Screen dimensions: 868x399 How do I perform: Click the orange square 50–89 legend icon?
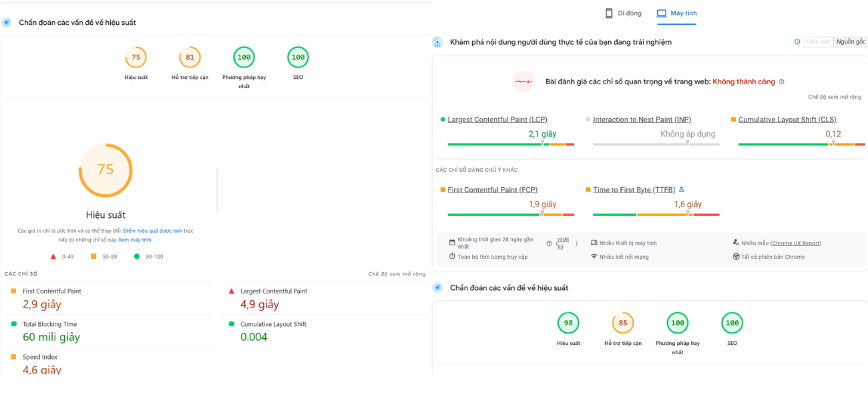94,257
